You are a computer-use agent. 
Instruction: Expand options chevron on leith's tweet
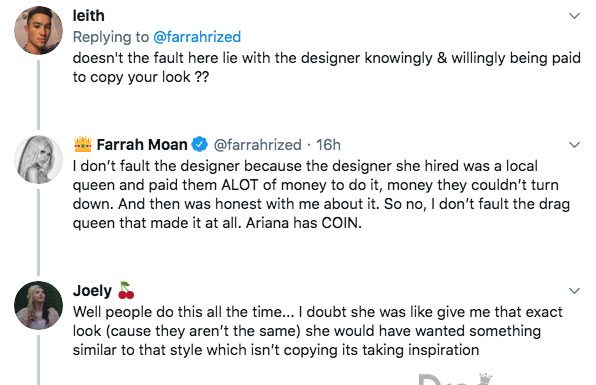(x=574, y=16)
